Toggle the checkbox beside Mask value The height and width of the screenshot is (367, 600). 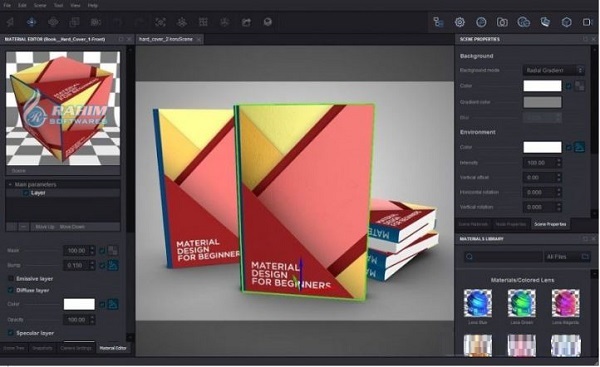point(102,251)
